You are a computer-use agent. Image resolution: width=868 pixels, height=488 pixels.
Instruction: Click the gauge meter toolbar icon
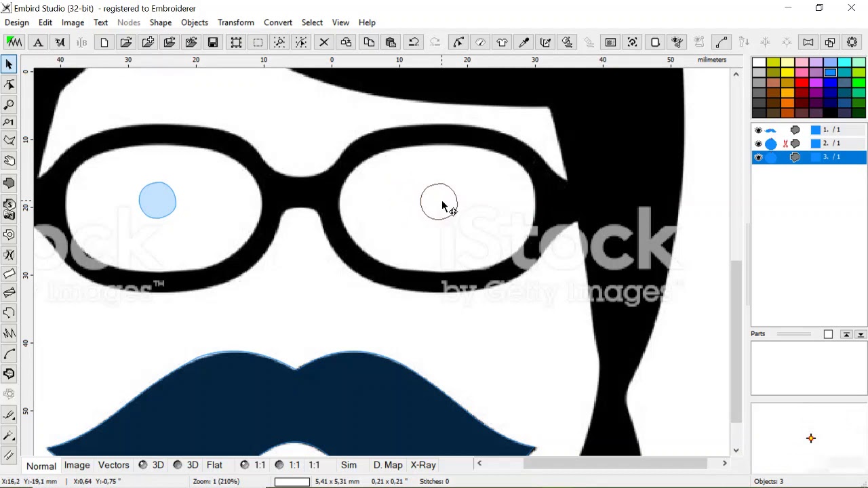click(480, 42)
